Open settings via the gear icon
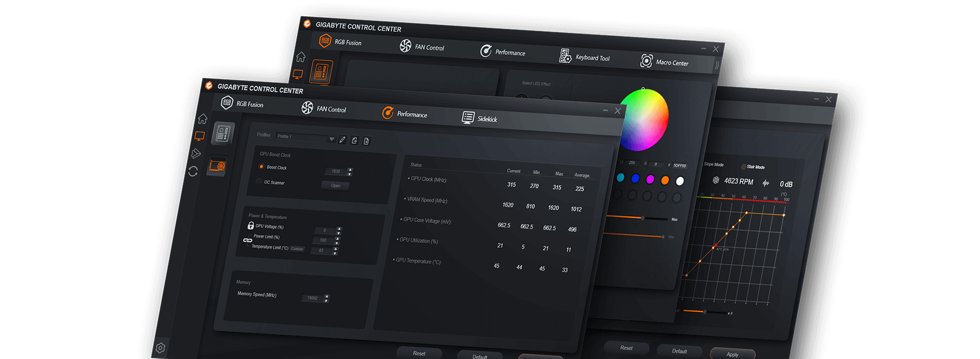The height and width of the screenshot is (359, 980). click(x=160, y=348)
